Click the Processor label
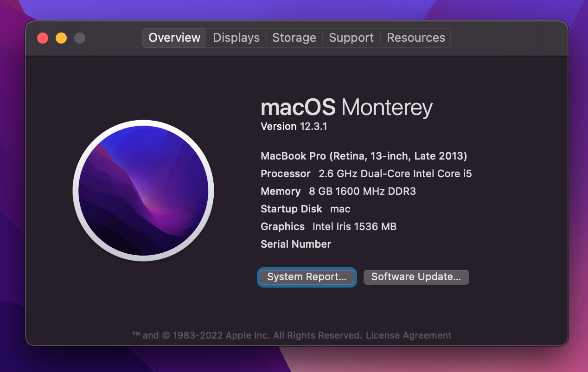This screenshot has height=372, width=588. tap(286, 174)
